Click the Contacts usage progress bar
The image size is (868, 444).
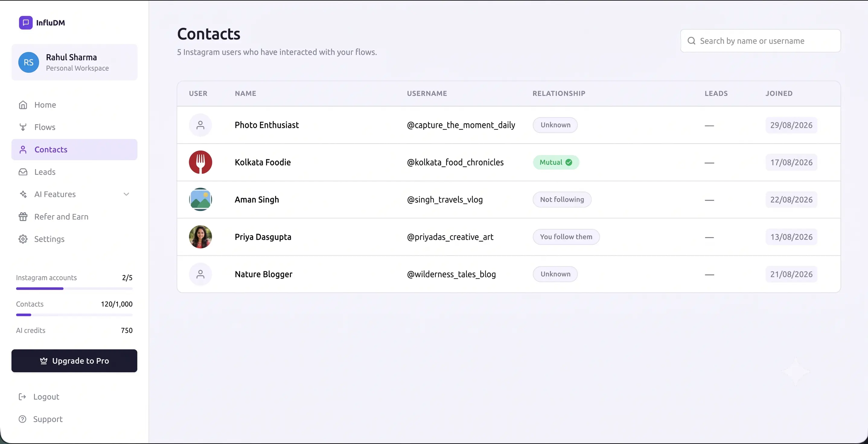(x=75, y=315)
